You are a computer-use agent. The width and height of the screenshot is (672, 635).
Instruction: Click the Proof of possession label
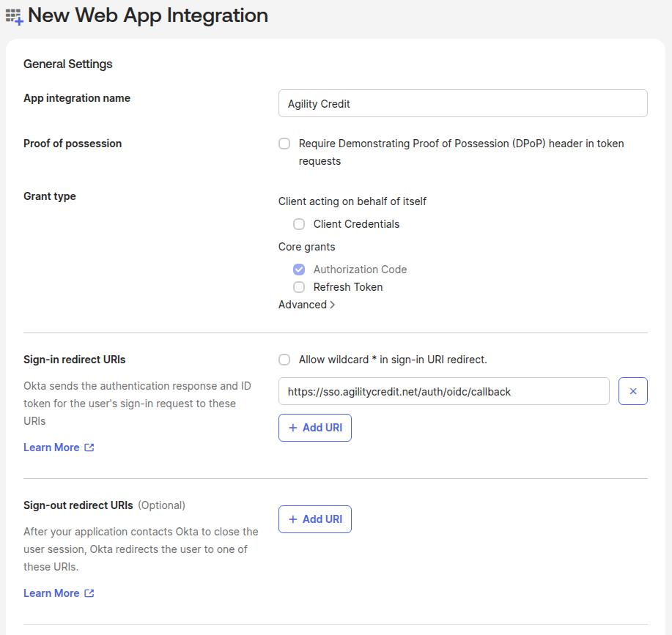73,144
